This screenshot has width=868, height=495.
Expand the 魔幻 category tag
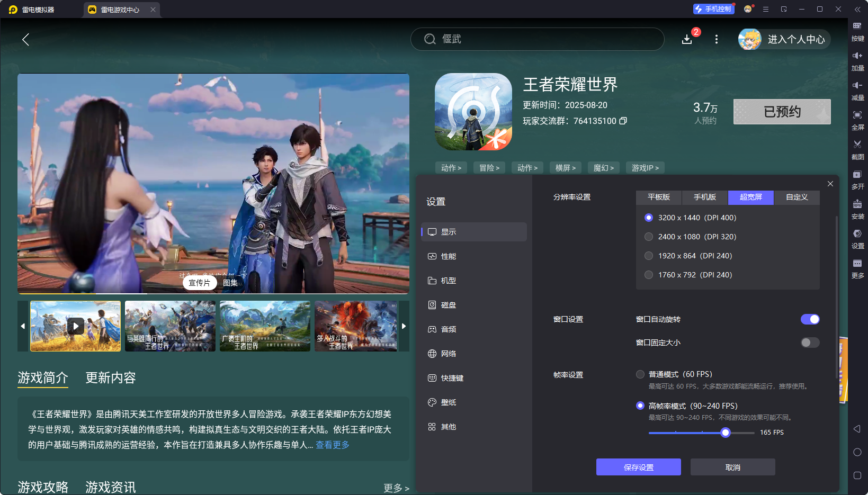604,168
